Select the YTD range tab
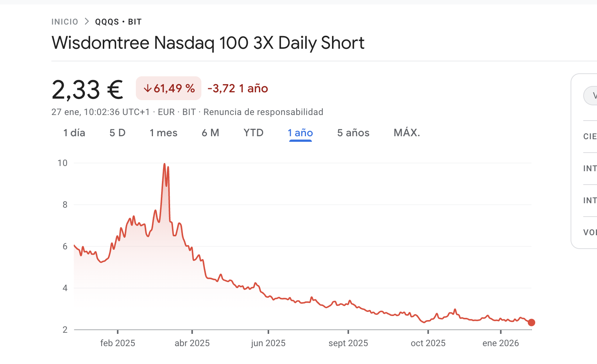This screenshot has width=597, height=364. 253,133
